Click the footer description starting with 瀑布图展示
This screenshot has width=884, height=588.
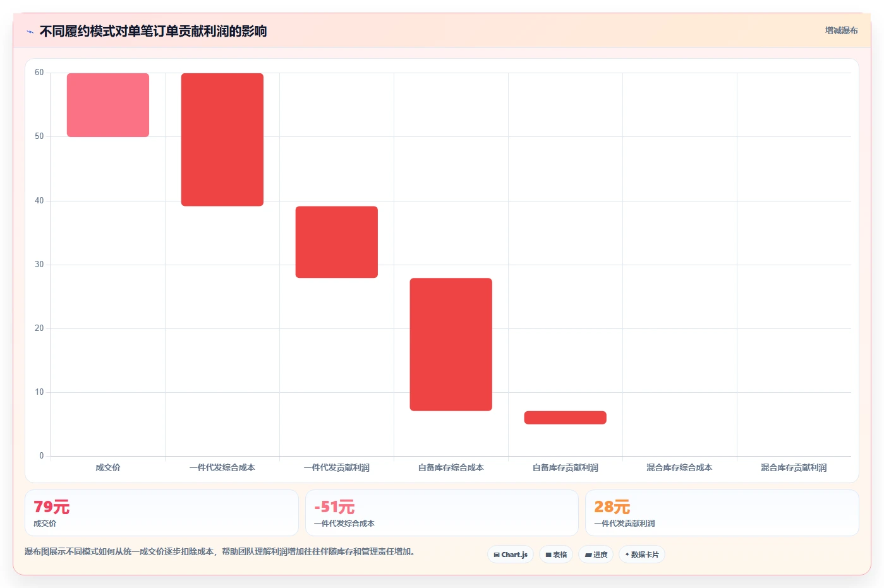[x=221, y=551]
